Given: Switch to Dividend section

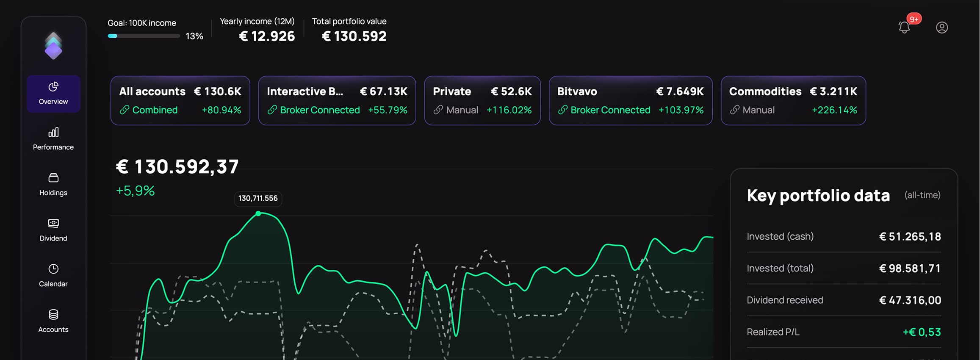Looking at the screenshot, I should 53,230.
